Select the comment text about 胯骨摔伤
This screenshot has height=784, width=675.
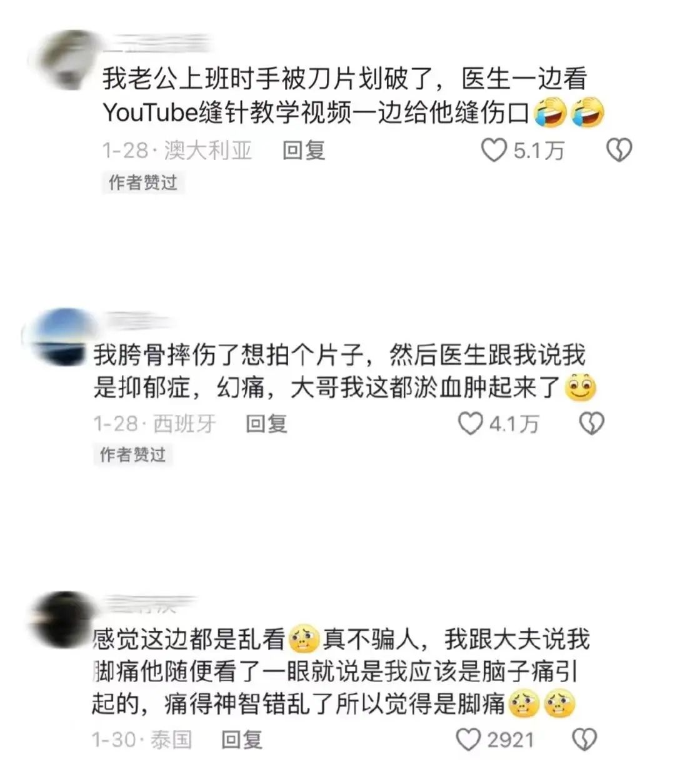[x=344, y=371]
